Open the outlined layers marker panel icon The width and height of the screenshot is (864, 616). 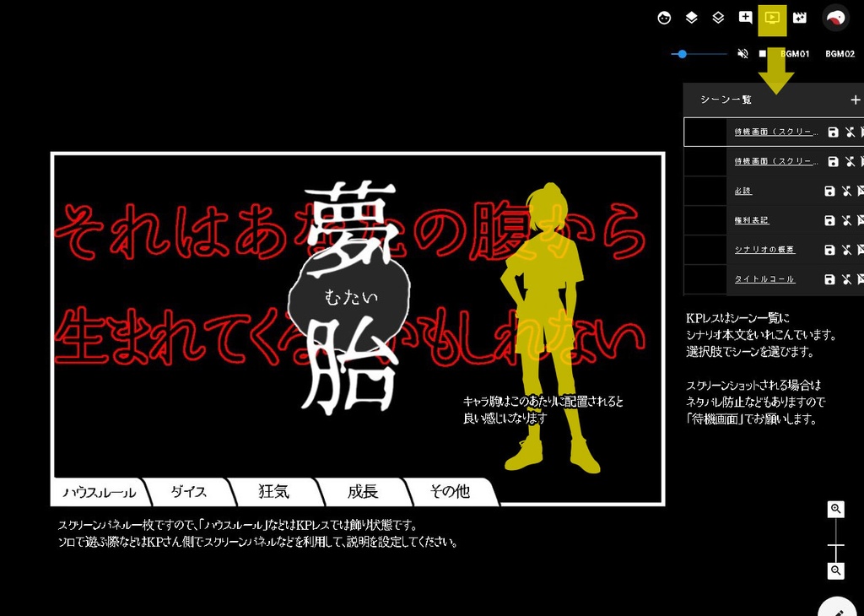(x=718, y=19)
